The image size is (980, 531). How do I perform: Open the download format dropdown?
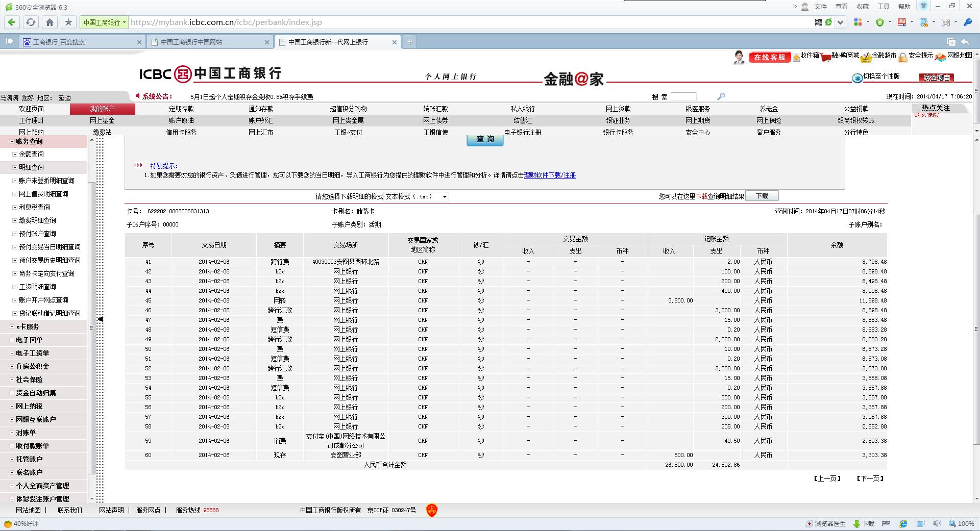(416, 197)
